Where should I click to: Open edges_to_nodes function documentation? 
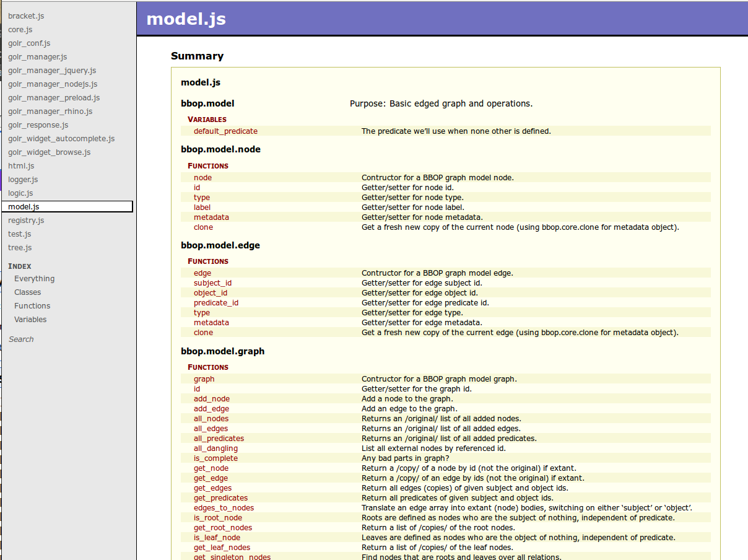click(x=224, y=508)
